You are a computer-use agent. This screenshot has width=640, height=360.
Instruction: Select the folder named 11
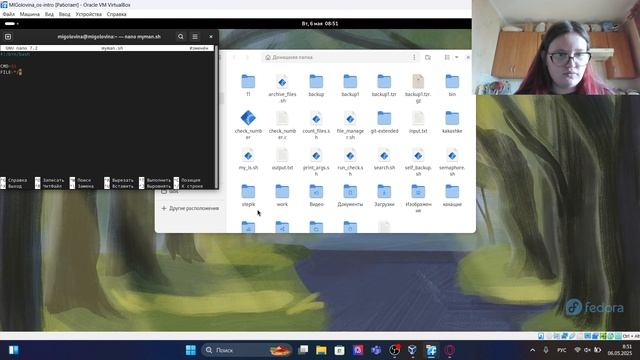(x=248, y=85)
